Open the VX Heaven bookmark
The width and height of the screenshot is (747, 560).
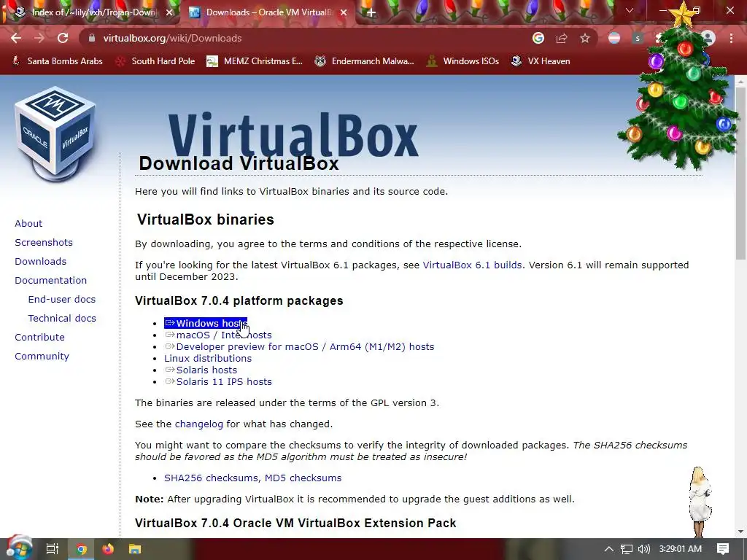tap(541, 61)
